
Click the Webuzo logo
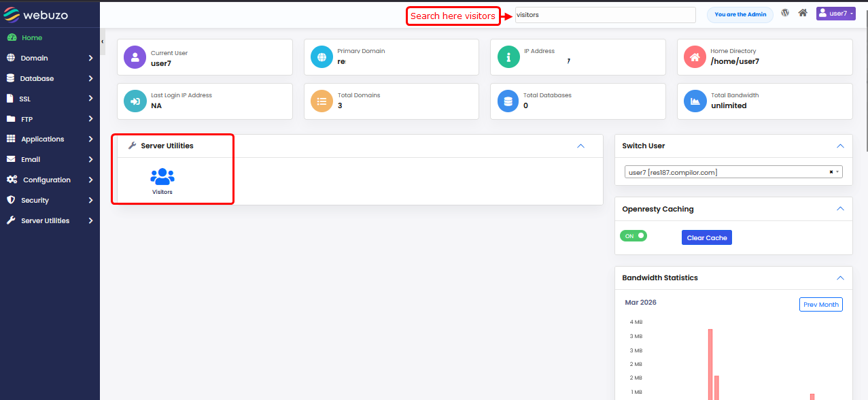[36, 14]
